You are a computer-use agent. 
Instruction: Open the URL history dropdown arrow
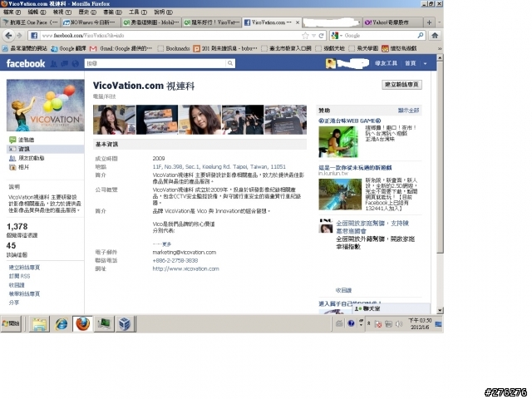(314, 35)
